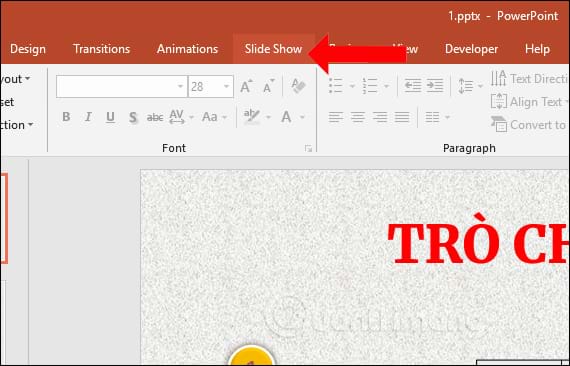This screenshot has height=366, width=570.
Task: Toggle bold formatting
Action: pos(66,117)
